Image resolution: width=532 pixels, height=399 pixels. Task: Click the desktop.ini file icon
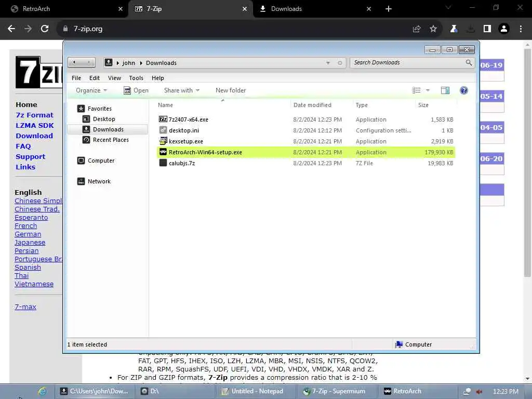pos(163,130)
